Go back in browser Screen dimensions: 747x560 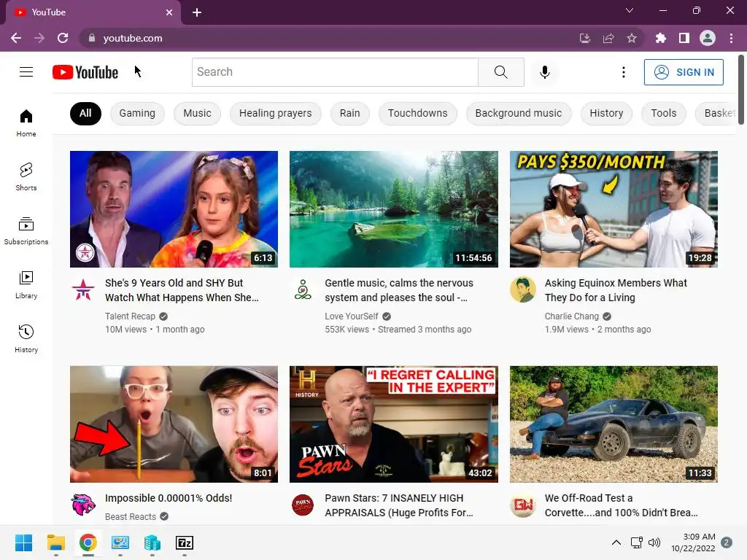(x=16, y=38)
